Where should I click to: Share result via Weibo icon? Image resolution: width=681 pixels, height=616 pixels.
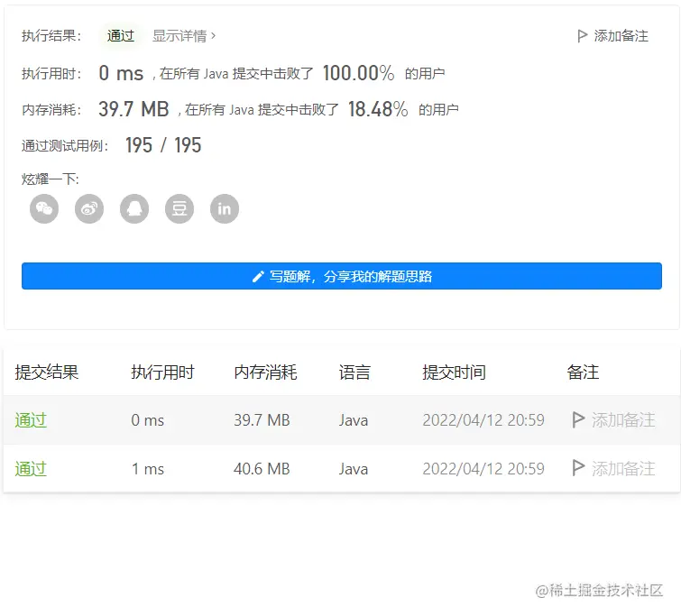coord(89,209)
